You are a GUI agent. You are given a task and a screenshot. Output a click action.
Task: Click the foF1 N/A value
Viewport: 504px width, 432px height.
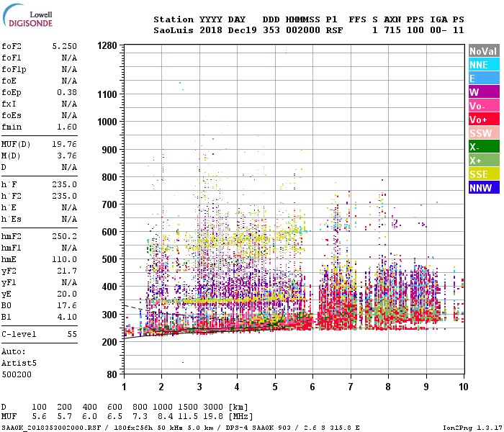[x=69, y=58]
